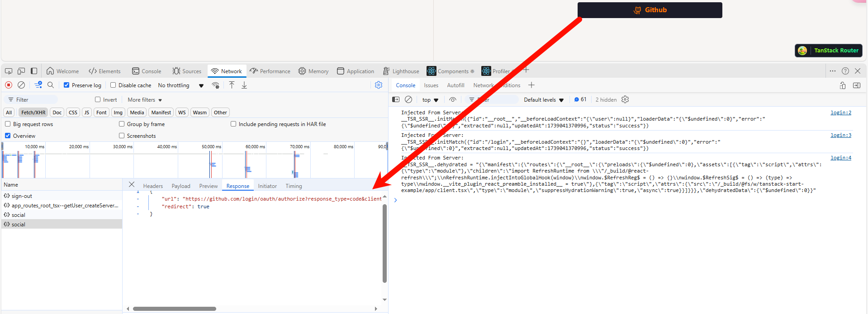Open the Payload tab
The height and width of the screenshot is (314, 868).
click(x=181, y=186)
